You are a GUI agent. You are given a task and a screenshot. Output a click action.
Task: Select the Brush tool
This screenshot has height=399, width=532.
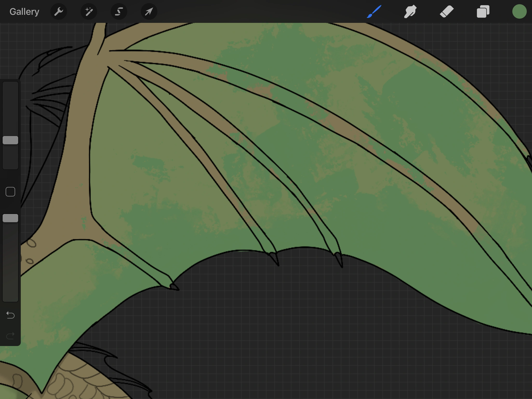point(374,12)
